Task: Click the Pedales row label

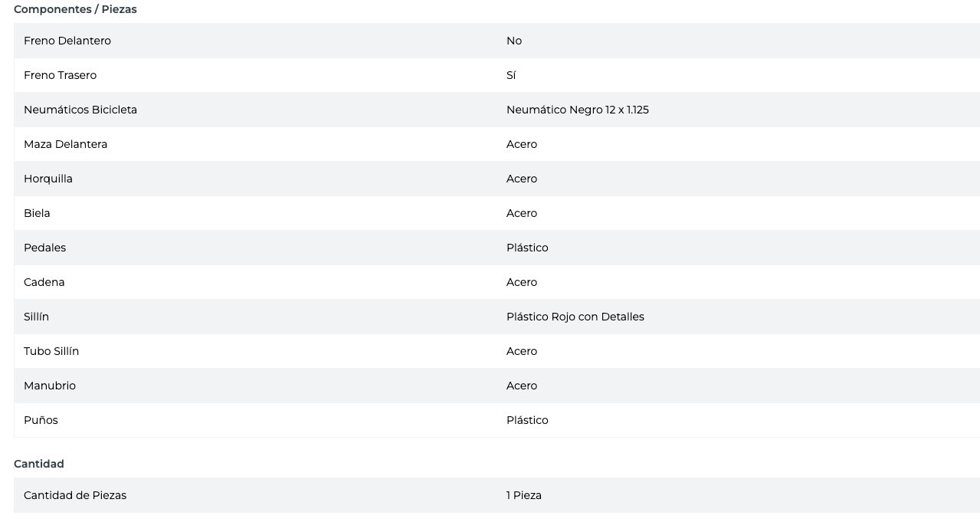Action: (x=44, y=248)
